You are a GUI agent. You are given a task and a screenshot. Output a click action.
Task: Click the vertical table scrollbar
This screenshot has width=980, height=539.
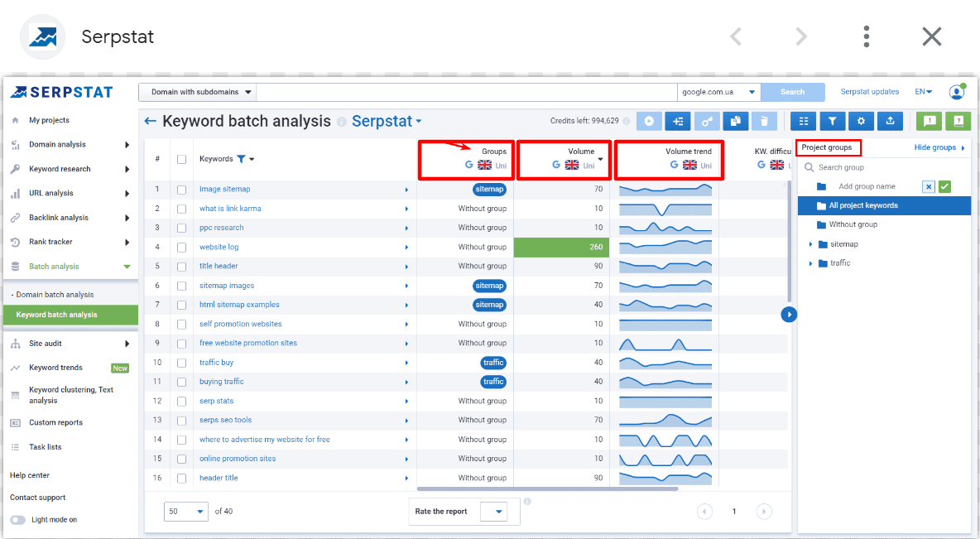coord(790,242)
